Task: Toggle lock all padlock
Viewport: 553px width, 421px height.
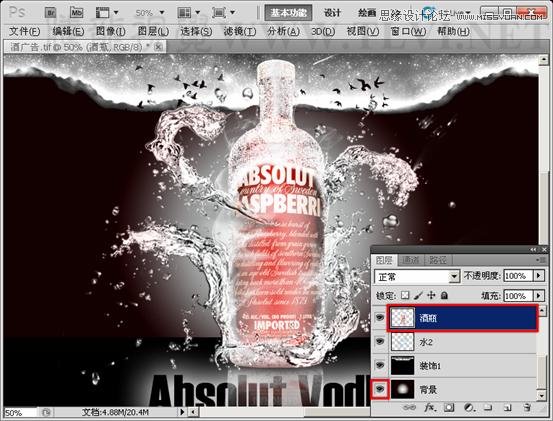Action: coord(444,295)
